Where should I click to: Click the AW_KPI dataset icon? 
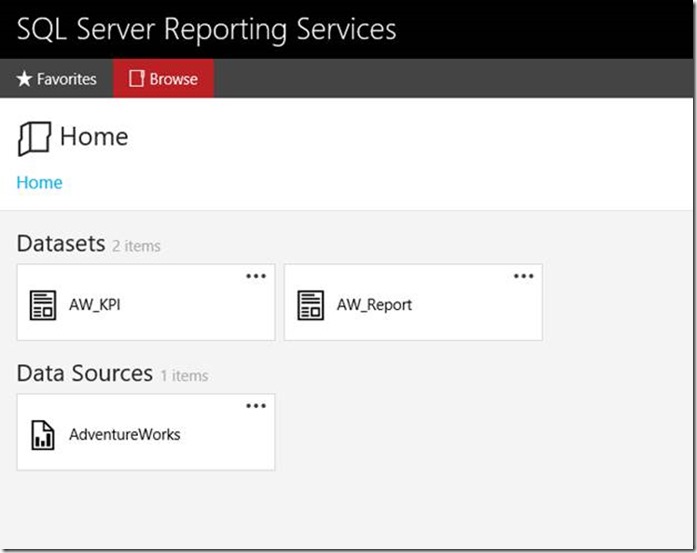(42, 305)
